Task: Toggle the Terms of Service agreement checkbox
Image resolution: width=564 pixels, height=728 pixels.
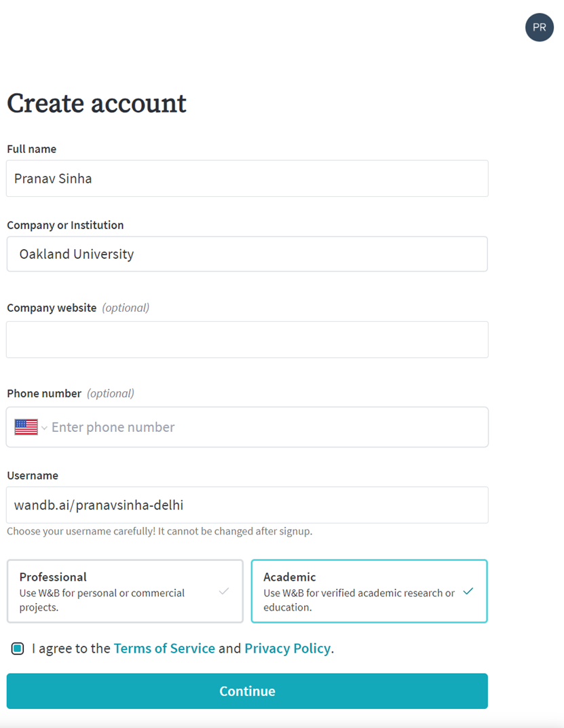Action: pos(18,648)
